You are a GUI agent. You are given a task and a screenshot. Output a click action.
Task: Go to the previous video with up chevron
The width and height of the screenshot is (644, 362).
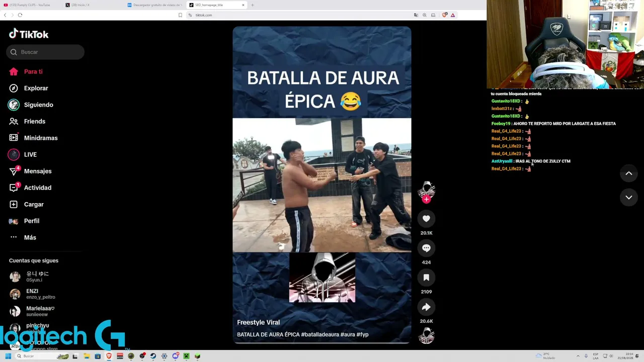[x=628, y=173]
